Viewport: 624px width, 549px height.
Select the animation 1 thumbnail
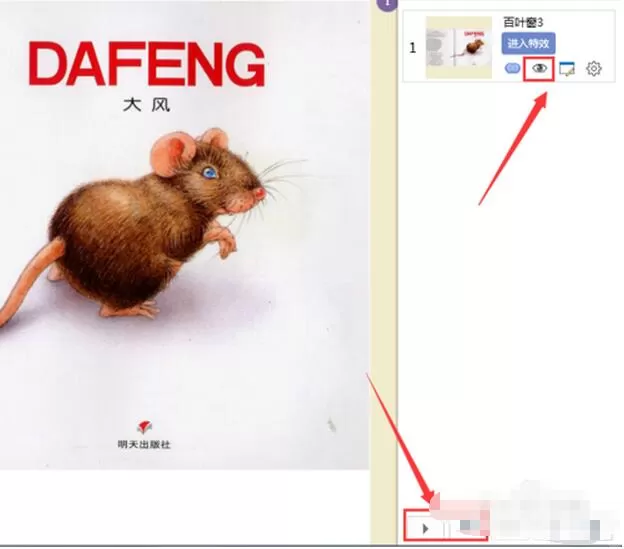[459, 47]
